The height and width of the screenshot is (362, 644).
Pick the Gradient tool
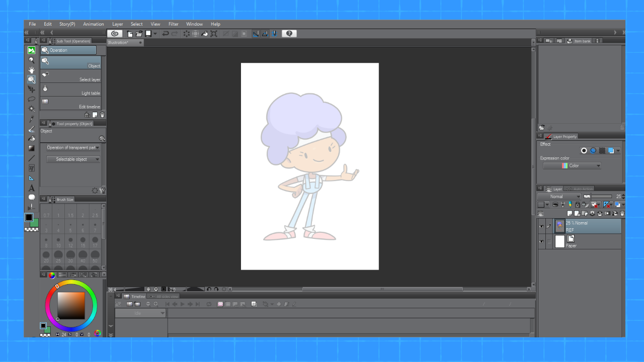[32, 148]
